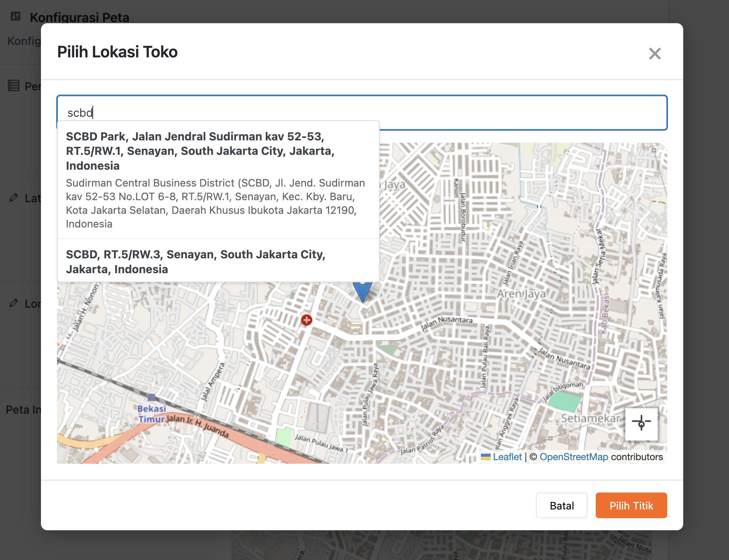The height and width of the screenshot is (560, 729).
Task: Click the pencil icon beside Lat
Action: [x=14, y=197]
